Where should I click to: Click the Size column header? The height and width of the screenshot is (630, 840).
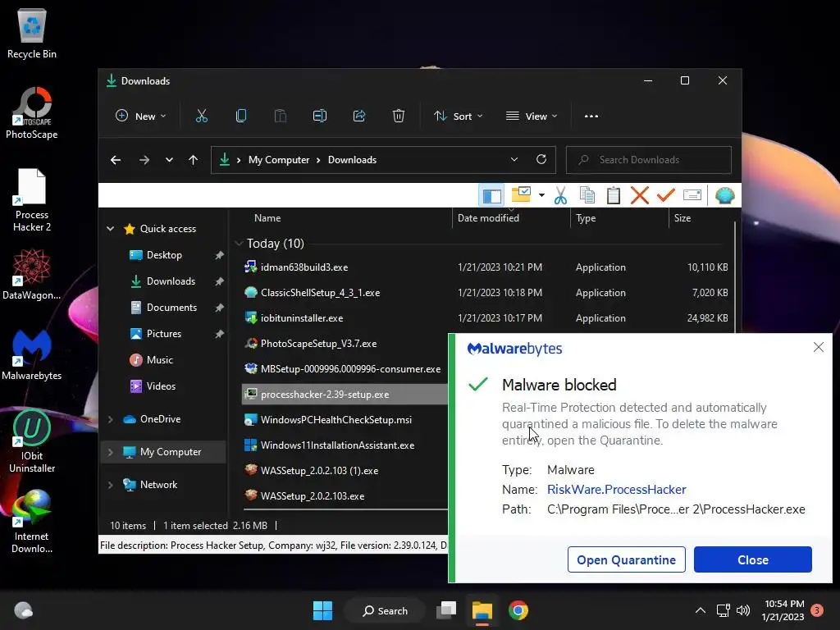coord(682,218)
